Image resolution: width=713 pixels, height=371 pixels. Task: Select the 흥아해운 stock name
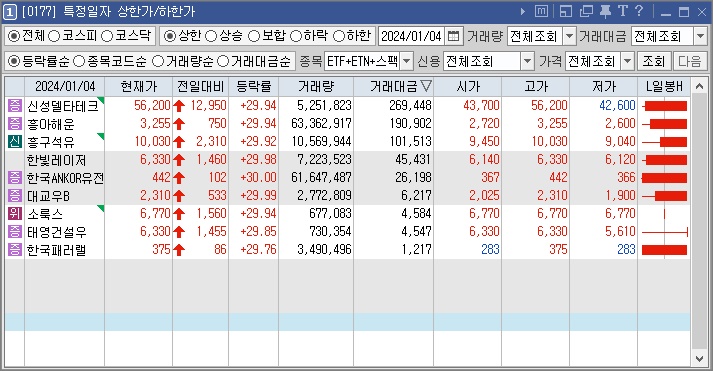pyautogui.click(x=50, y=124)
